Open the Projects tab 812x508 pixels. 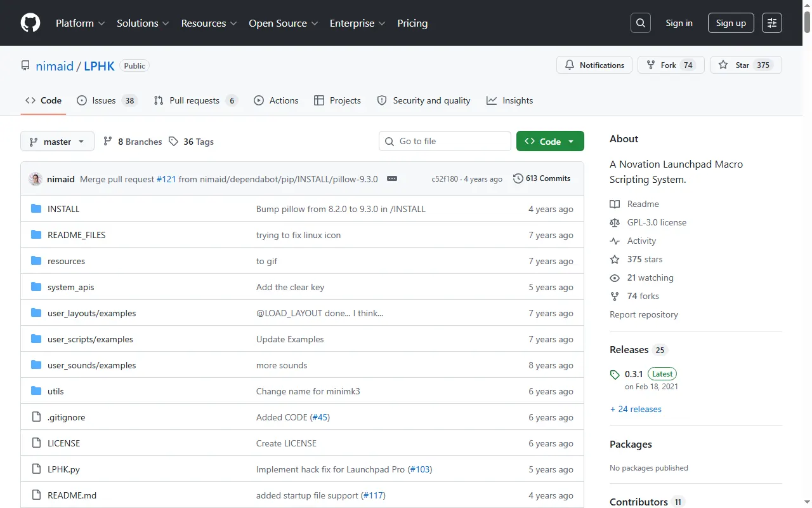tap(337, 100)
